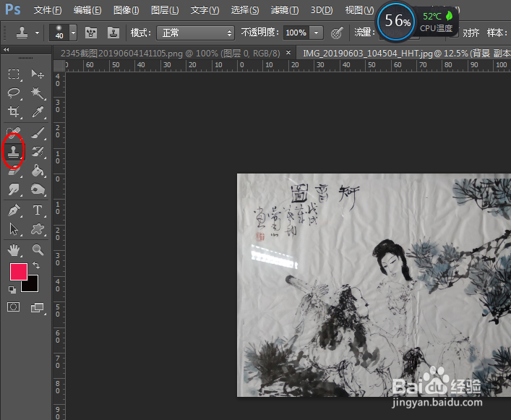Open the 编辑(E) menu
The image size is (511, 420).
point(87,10)
